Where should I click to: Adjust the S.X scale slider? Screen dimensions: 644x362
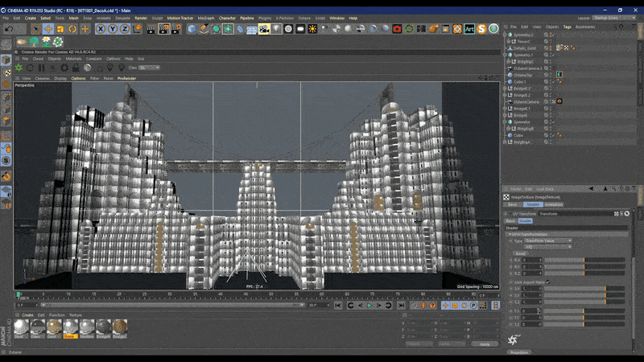pos(584,289)
